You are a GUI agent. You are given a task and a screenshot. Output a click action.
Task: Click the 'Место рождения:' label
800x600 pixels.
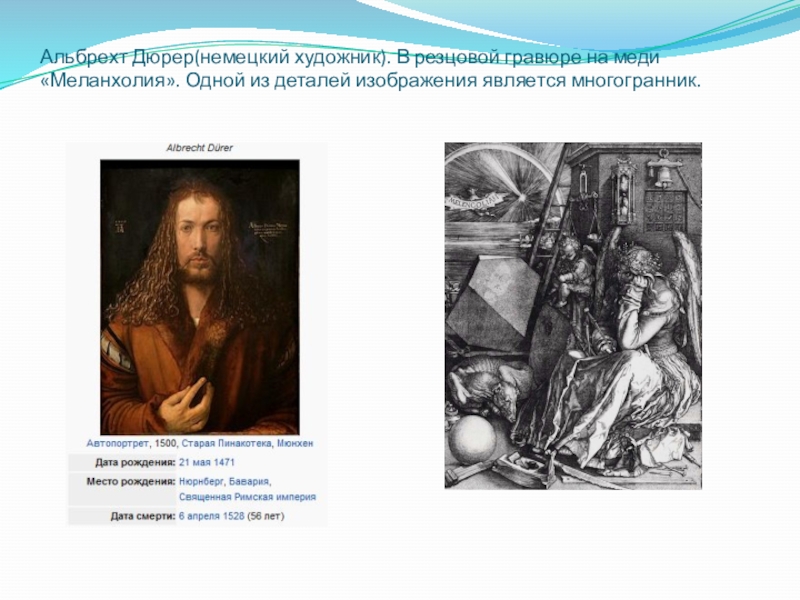pyautogui.click(x=131, y=481)
